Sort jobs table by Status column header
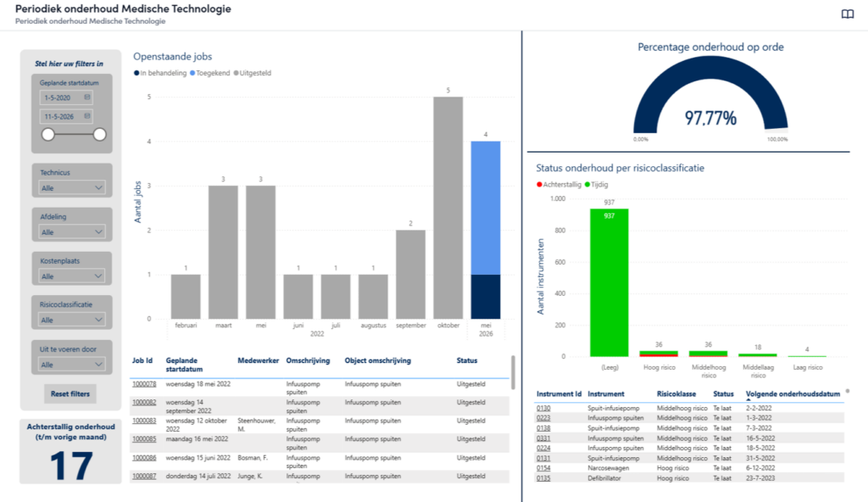The width and height of the screenshot is (868, 502). click(467, 360)
